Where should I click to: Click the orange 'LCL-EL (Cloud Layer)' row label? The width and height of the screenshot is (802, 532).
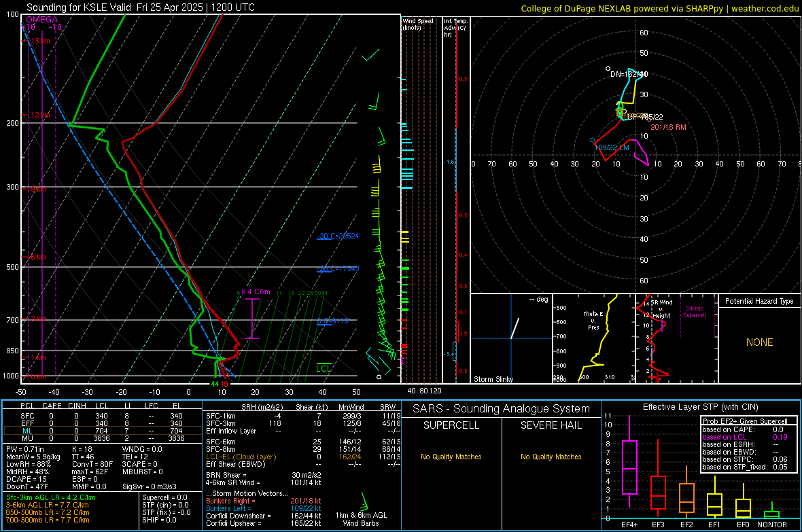point(241,457)
